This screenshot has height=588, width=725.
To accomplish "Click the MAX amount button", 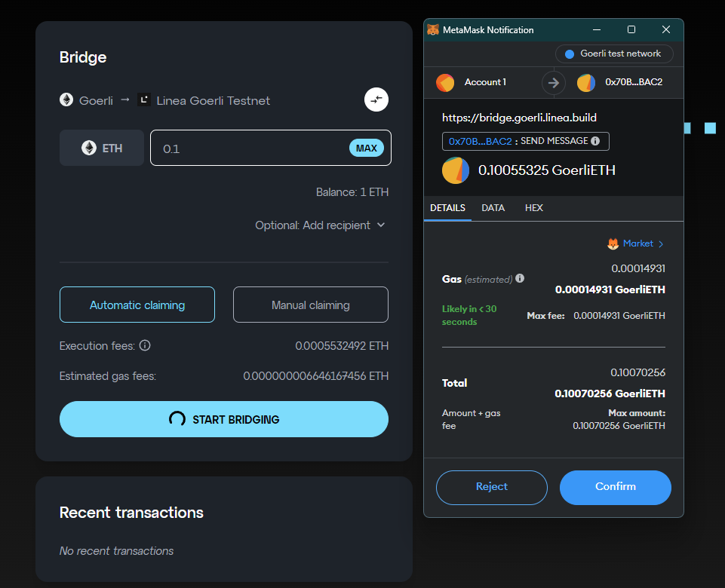I will (366, 149).
